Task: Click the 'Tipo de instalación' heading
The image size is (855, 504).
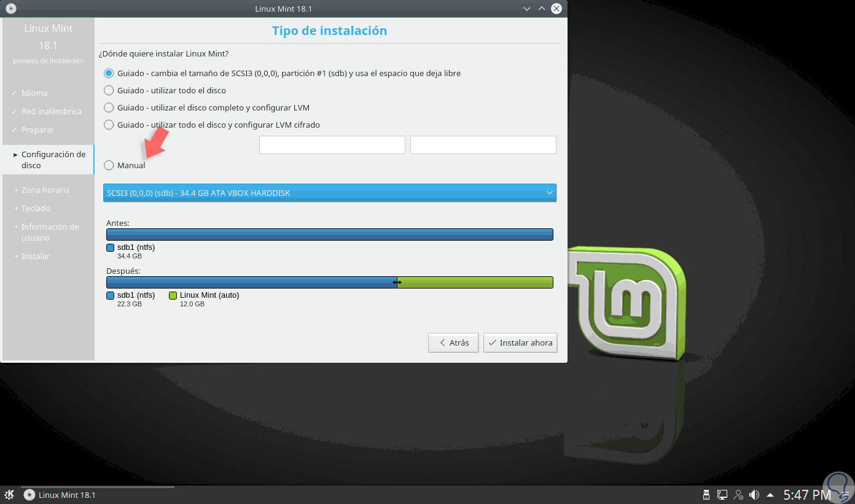Action: click(329, 31)
